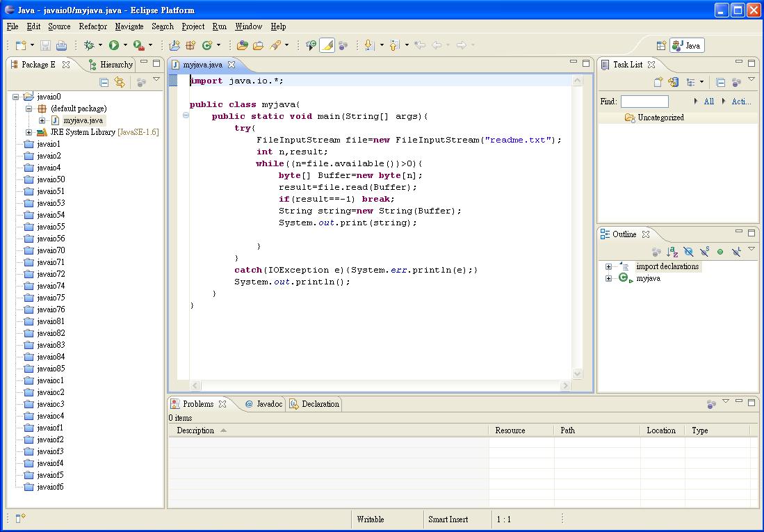Open Package Explorer view menu triangle

(156, 79)
